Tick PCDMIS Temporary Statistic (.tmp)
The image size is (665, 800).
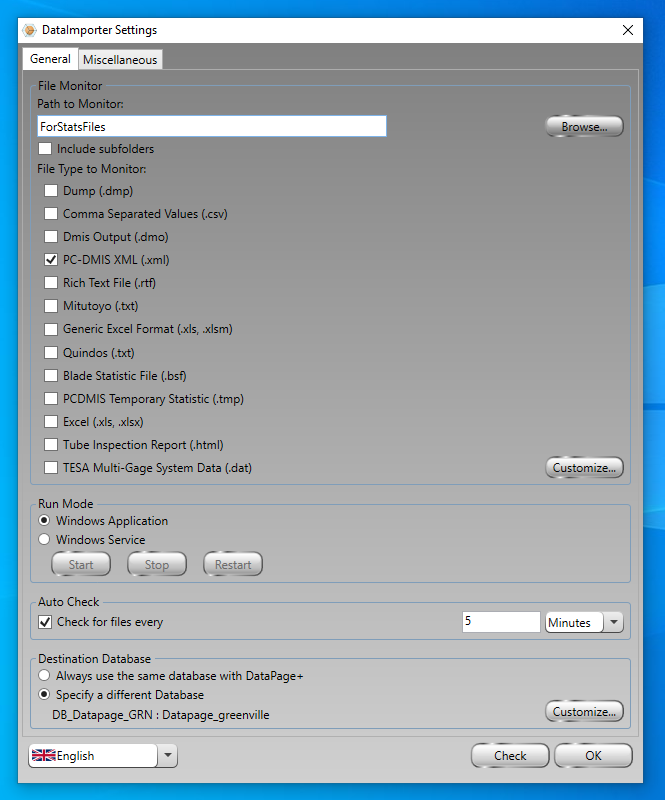click(51, 398)
